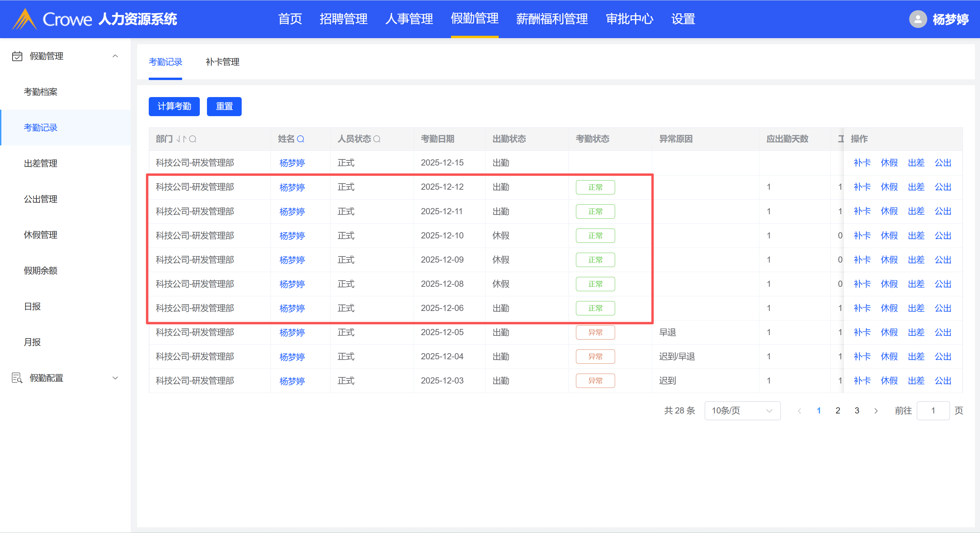Go to page 3 in pagination
980x533 pixels.
pos(857,411)
